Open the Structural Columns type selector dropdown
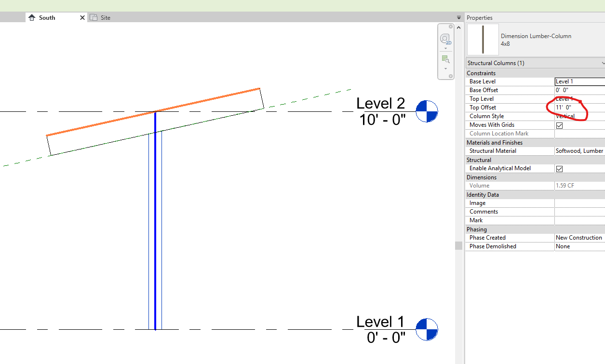The image size is (605, 364). pos(603,63)
